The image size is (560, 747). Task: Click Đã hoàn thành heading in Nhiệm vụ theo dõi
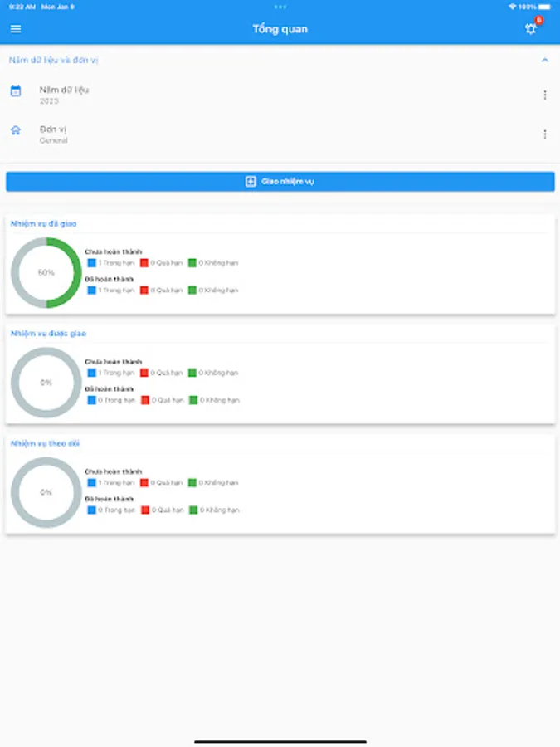click(x=109, y=499)
